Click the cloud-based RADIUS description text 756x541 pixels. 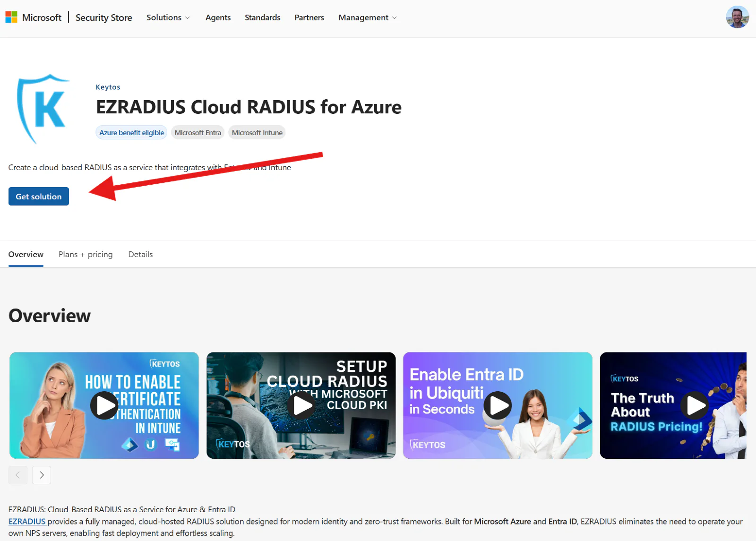click(149, 167)
